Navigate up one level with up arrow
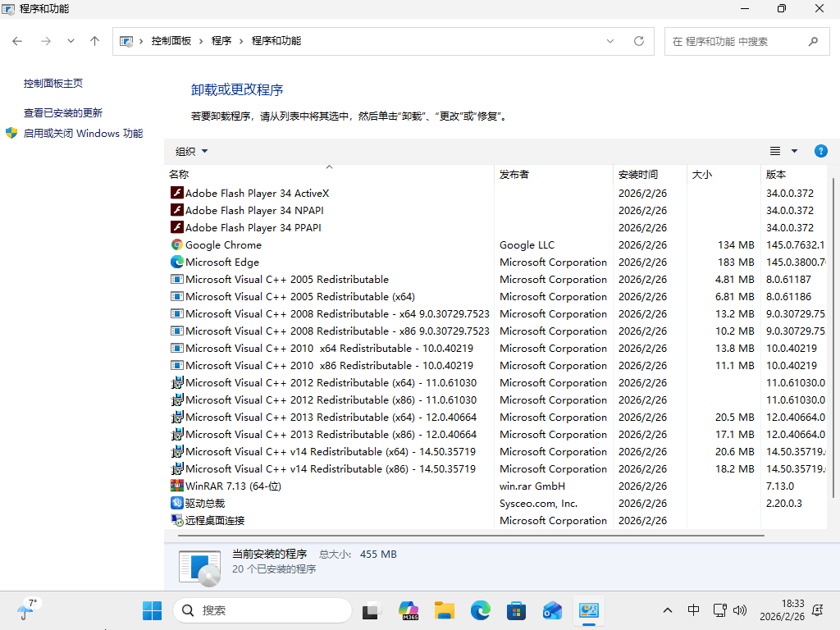This screenshot has width=840, height=630. click(95, 41)
